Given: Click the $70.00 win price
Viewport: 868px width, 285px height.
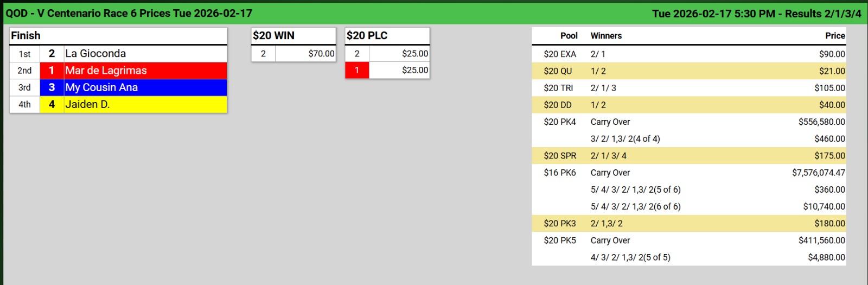Looking at the screenshot, I should coord(321,54).
